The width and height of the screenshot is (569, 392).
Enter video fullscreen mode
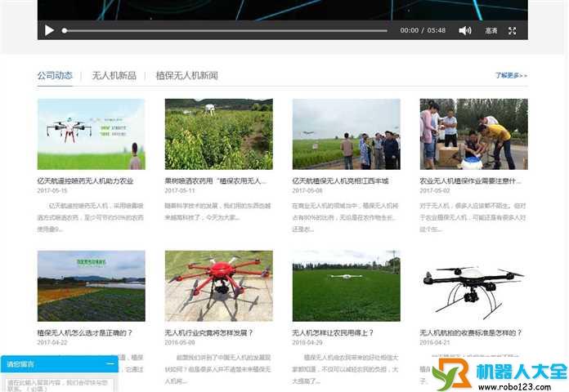(x=512, y=30)
